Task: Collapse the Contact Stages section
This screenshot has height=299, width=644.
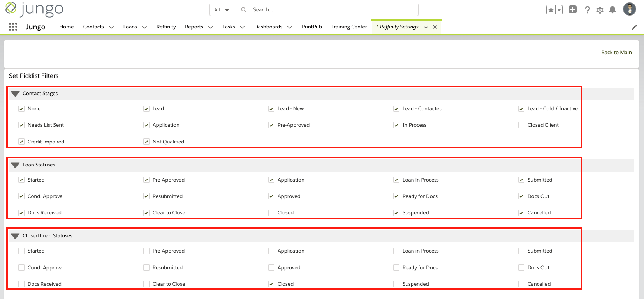Action: click(15, 94)
